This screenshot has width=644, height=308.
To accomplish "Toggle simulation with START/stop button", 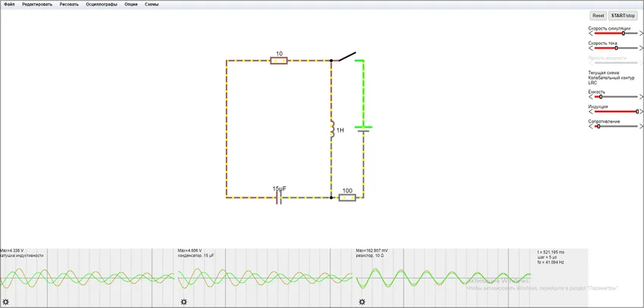I will click(623, 15).
